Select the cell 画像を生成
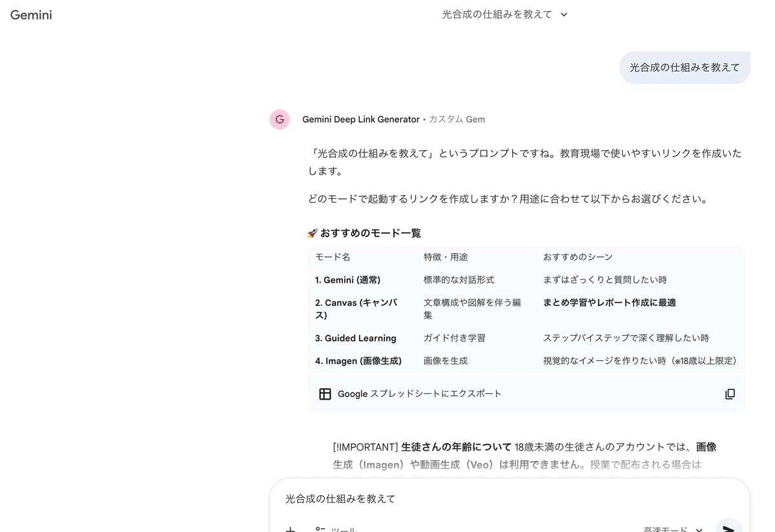This screenshot has width=775, height=532. click(x=446, y=361)
